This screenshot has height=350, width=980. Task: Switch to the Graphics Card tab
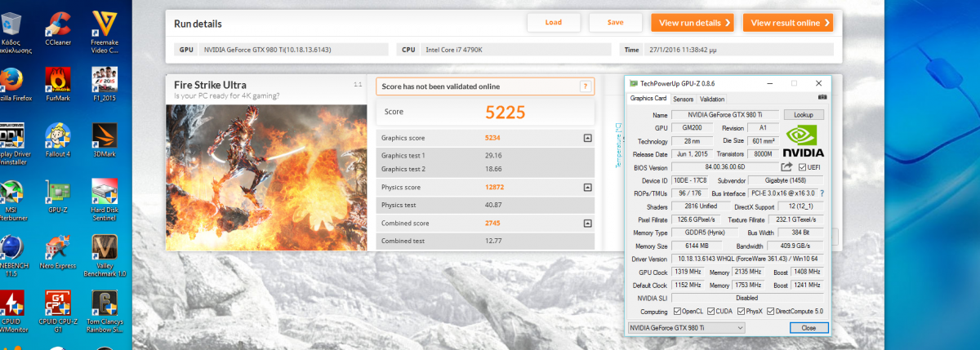pos(648,99)
